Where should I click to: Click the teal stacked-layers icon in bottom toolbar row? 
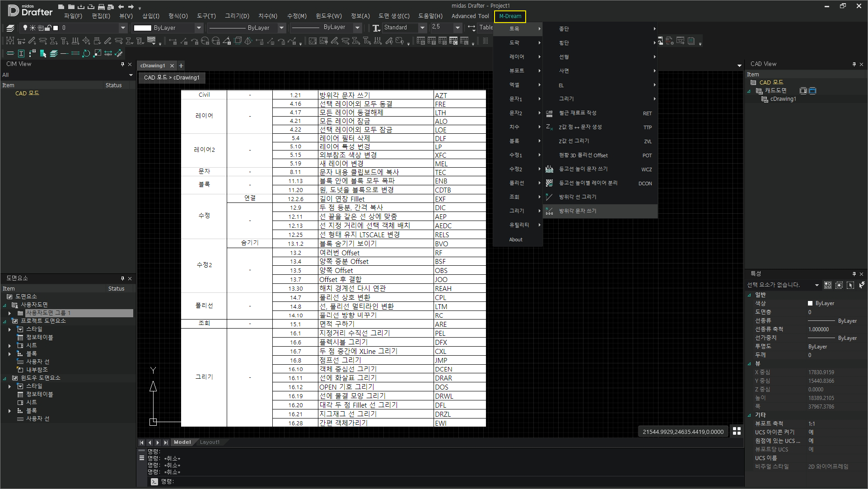tap(54, 53)
